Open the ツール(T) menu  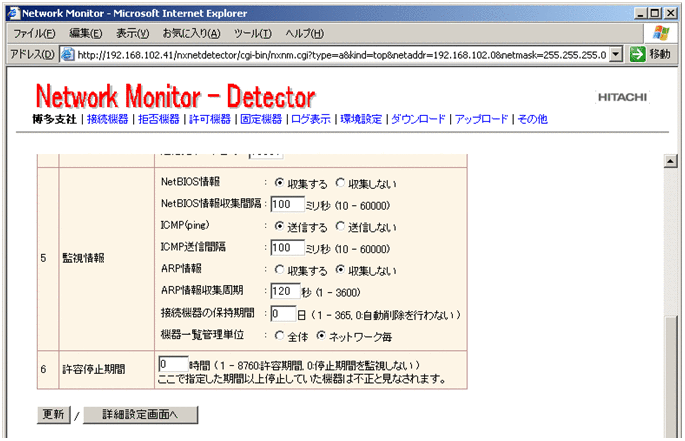[x=253, y=34]
